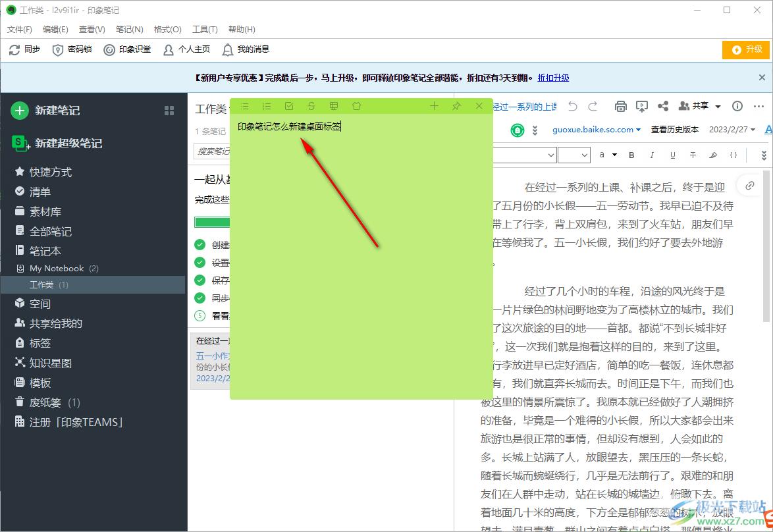Open the Note menu
The height and width of the screenshot is (532, 773).
click(129, 29)
